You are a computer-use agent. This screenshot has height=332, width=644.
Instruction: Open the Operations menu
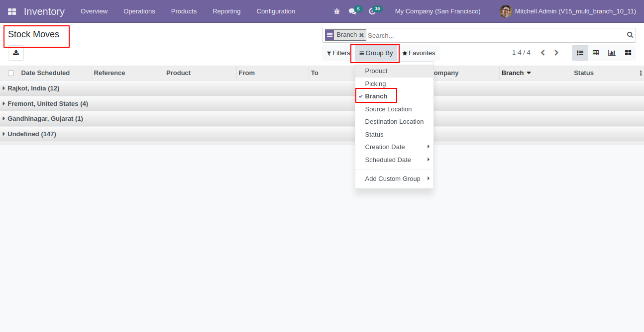click(x=139, y=11)
